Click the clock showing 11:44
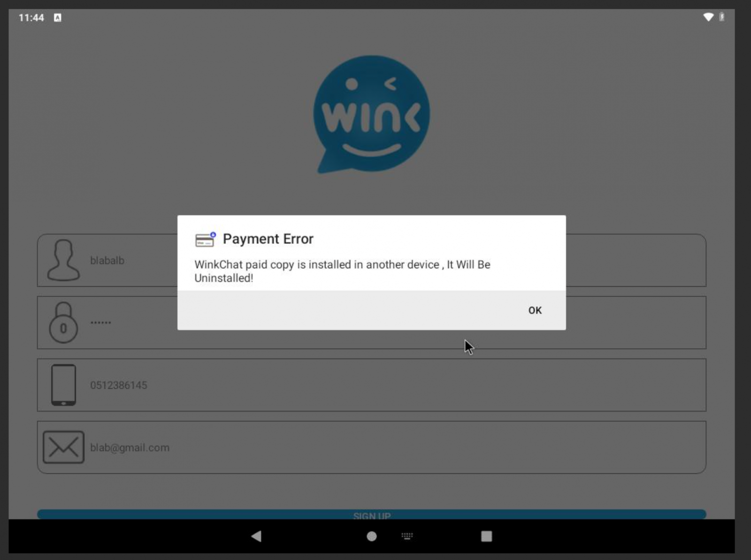The image size is (751, 560). click(31, 17)
